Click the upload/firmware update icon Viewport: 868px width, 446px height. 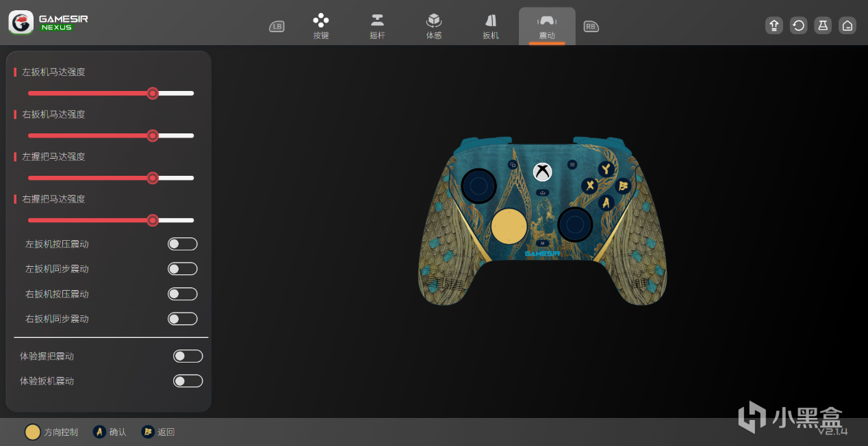(x=774, y=26)
